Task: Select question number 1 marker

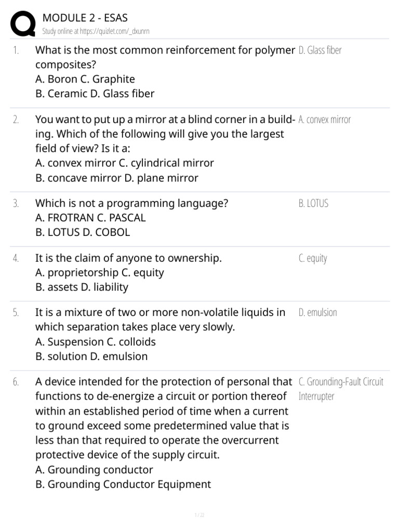Action: click(x=16, y=50)
